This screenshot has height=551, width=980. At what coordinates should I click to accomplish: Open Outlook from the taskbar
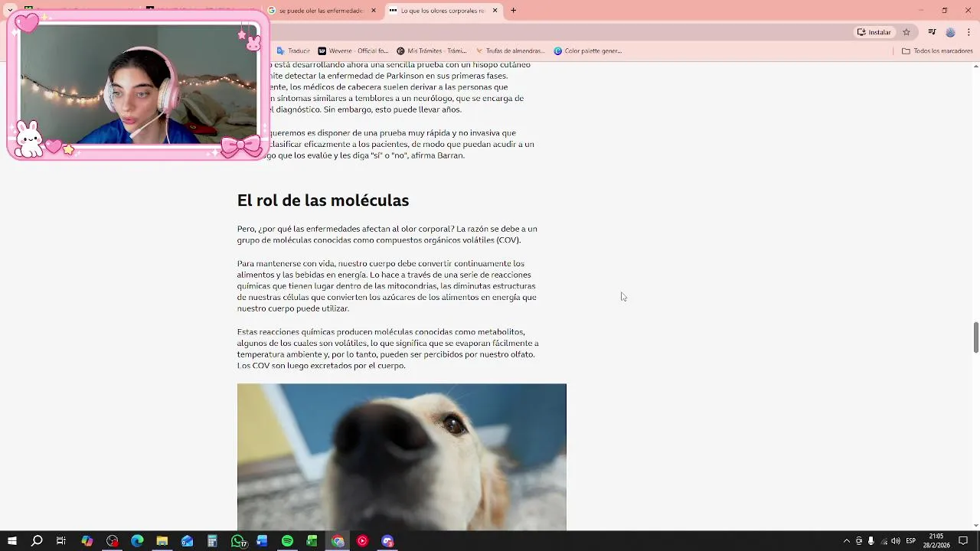(188, 541)
